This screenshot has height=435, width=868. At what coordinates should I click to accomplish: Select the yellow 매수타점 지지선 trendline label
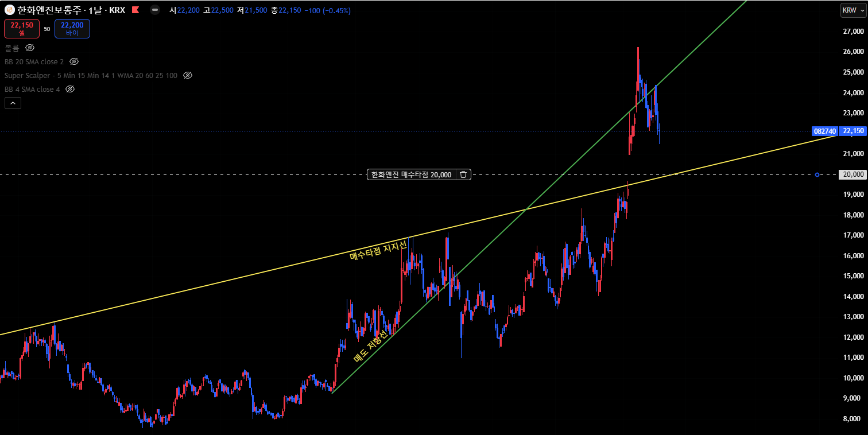coord(378,250)
